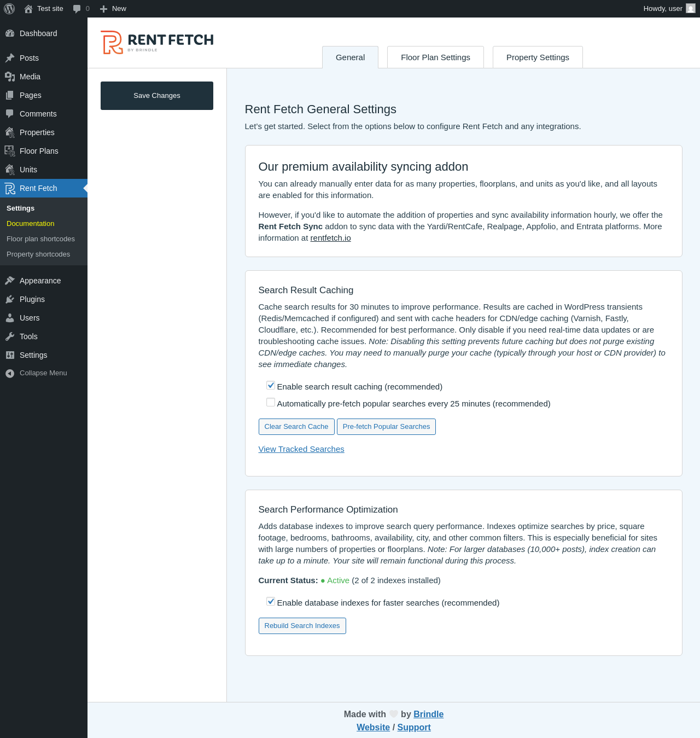Click the Rent Fetch sidebar icon
The width and height of the screenshot is (700, 738).
point(10,188)
